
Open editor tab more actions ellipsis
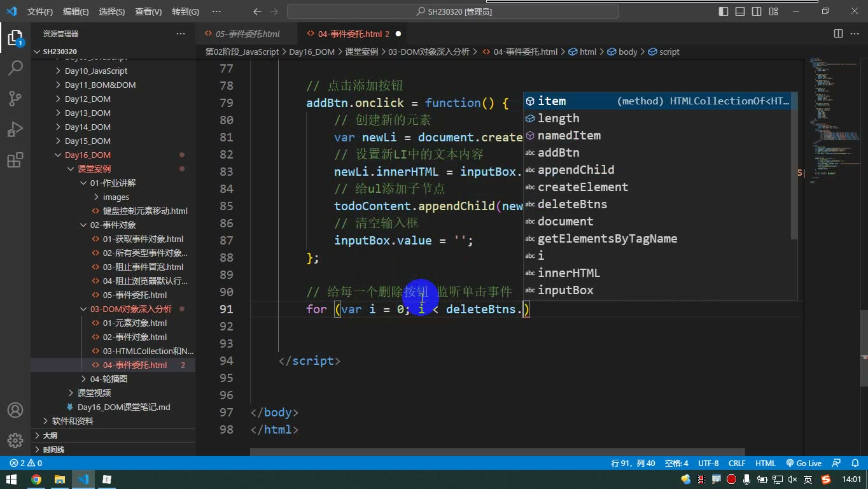click(855, 34)
